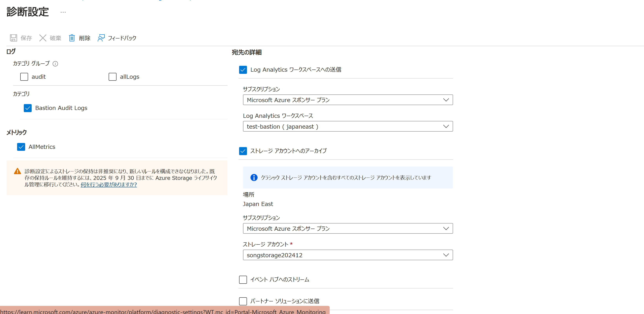Click the orange warning triangle icon
The height and width of the screenshot is (314, 644).
(17, 171)
